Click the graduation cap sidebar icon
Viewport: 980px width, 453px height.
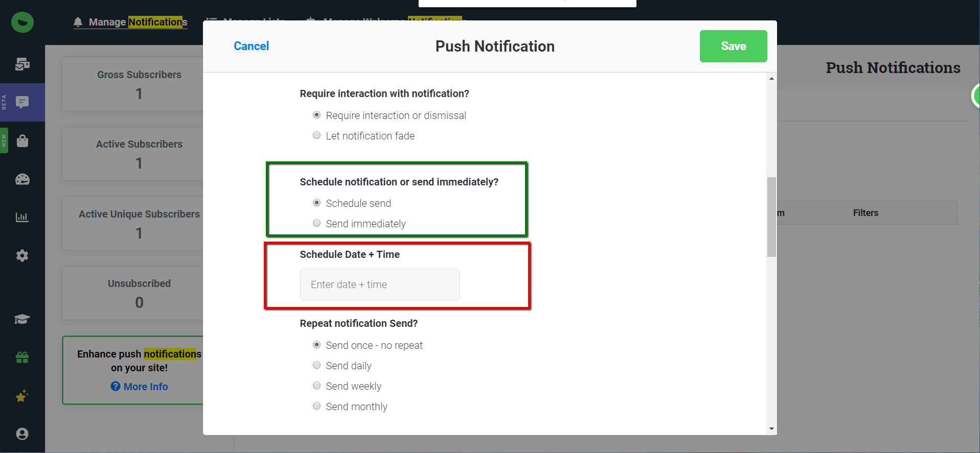tap(22, 319)
